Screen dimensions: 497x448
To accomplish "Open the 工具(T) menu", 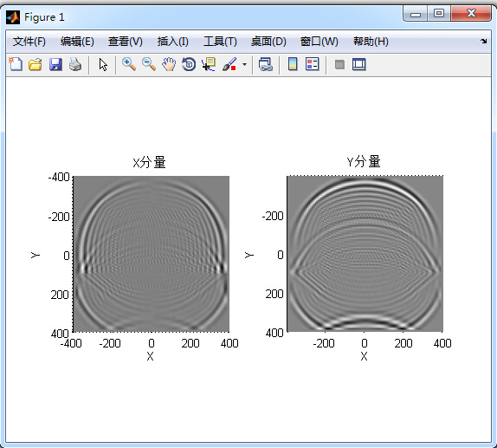I will tap(220, 42).
